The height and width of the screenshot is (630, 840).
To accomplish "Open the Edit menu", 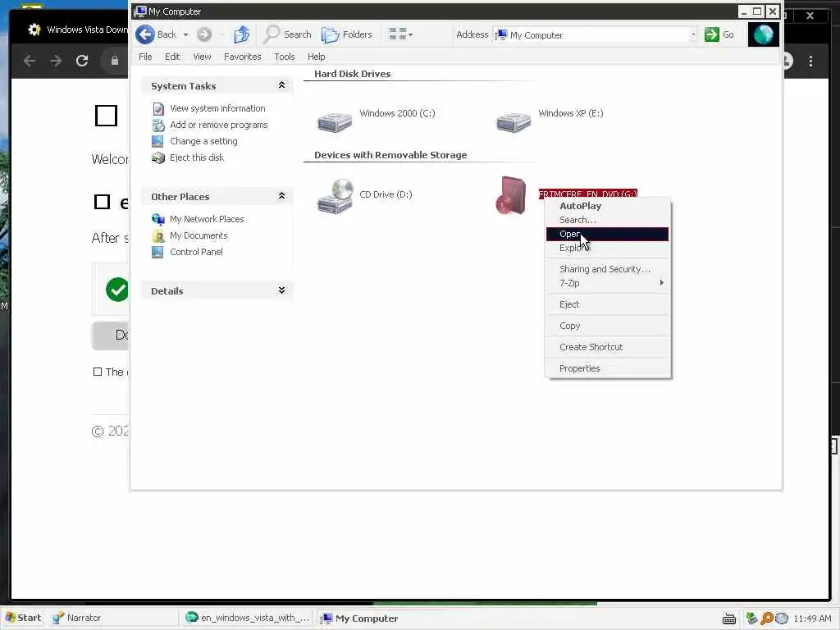I will pos(172,57).
